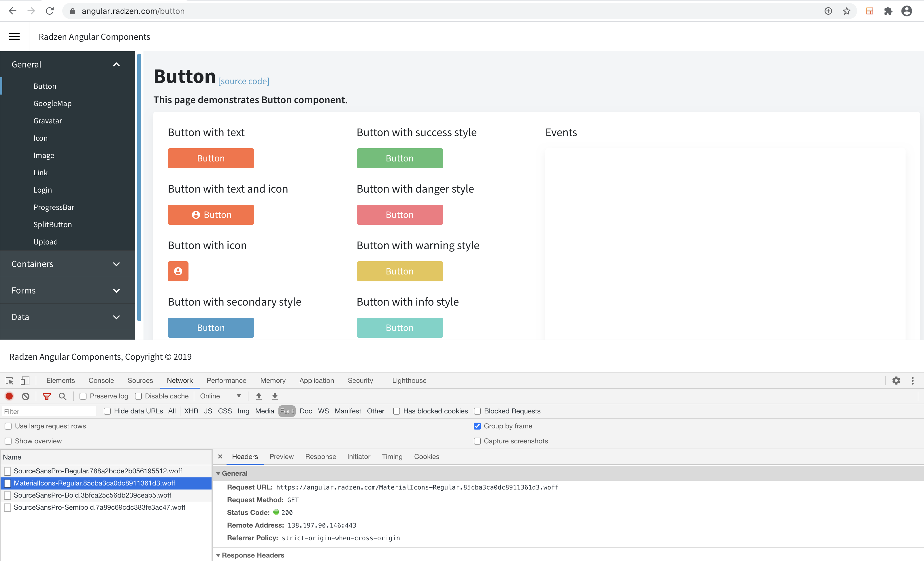Open the Sources tab
924x561 pixels.
point(140,380)
